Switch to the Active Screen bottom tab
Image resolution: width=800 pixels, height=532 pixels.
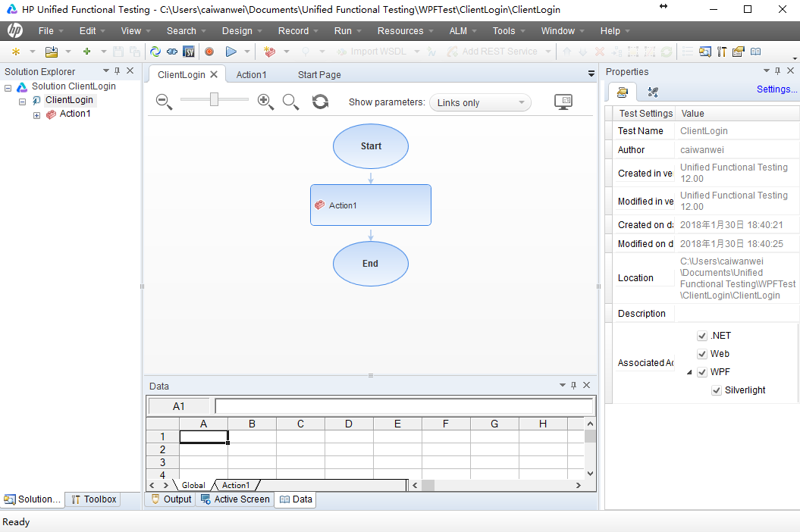tap(235, 499)
